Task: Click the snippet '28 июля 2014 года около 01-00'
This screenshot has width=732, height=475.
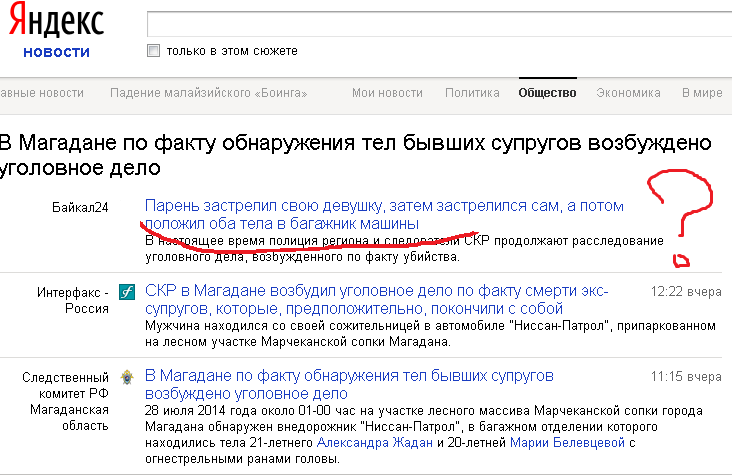Action: (x=424, y=434)
